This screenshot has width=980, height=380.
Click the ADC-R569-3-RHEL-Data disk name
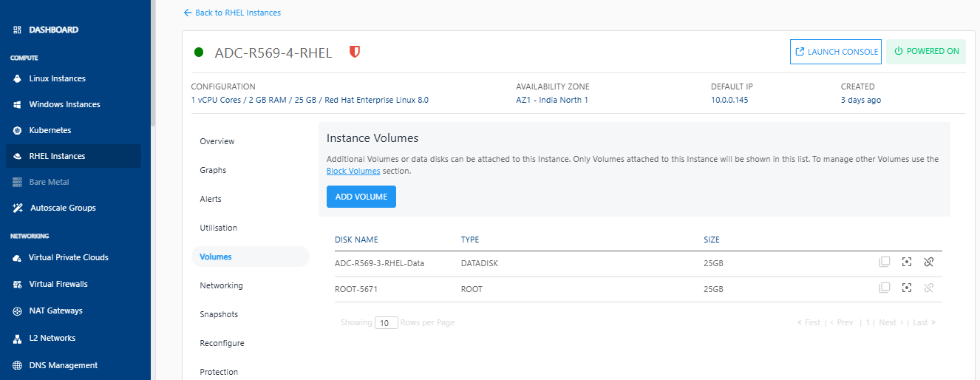379,263
